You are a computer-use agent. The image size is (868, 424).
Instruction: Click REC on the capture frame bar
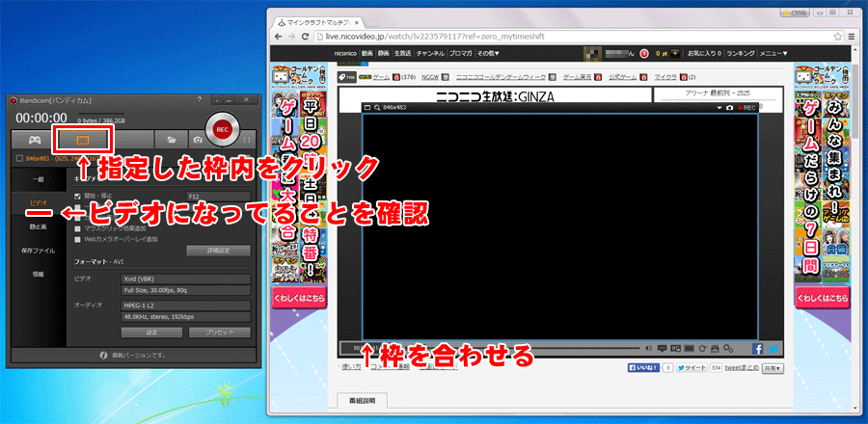coord(746,107)
